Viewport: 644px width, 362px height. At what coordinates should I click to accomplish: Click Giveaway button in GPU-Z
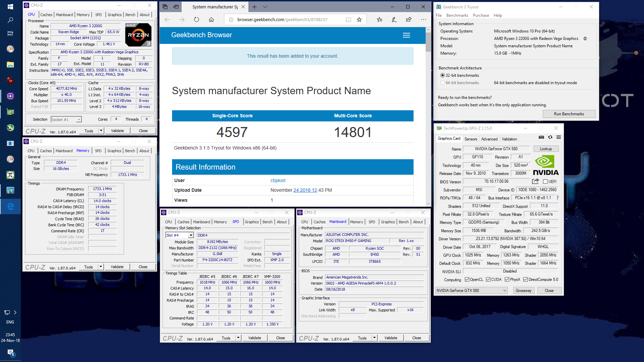tap(523, 291)
